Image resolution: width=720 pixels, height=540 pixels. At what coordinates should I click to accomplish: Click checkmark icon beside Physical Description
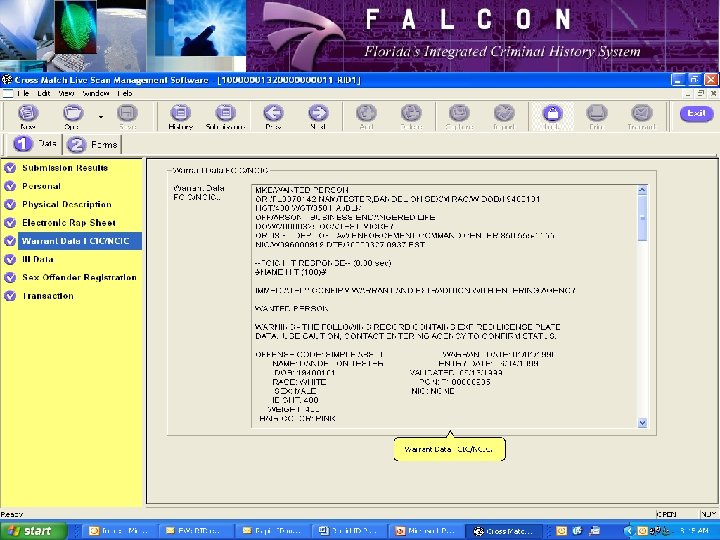pos(10,204)
